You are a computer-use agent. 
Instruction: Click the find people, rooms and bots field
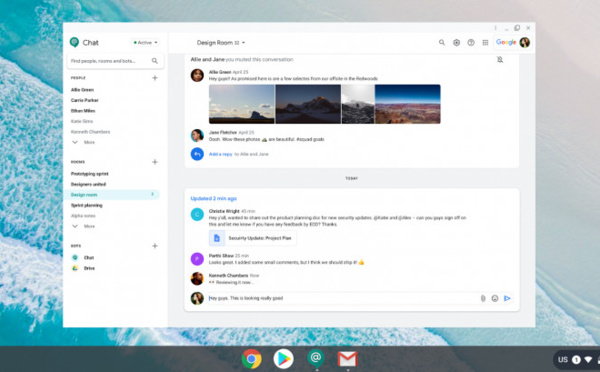(115, 61)
